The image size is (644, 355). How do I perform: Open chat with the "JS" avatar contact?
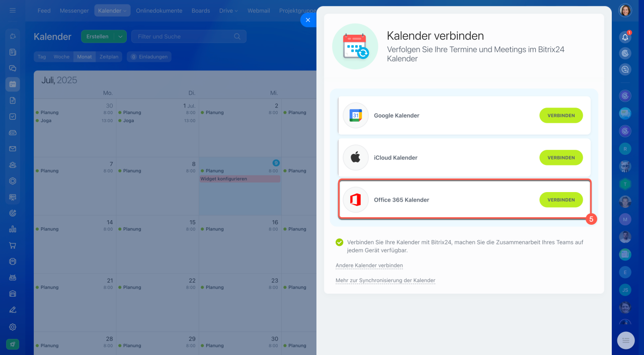(x=625, y=290)
